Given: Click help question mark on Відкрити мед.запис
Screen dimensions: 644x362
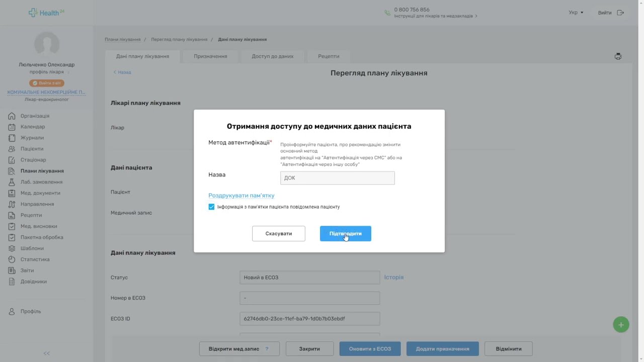Looking at the screenshot, I should coord(267,349).
